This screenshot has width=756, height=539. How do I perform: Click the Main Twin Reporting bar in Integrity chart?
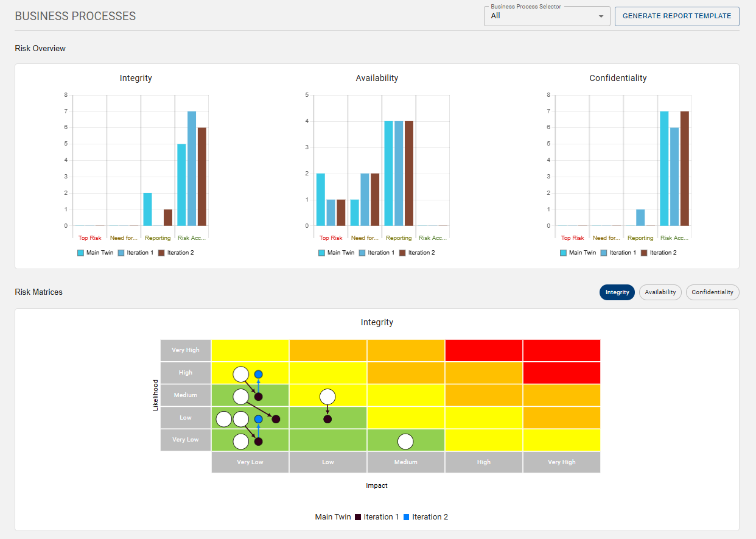(x=147, y=210)
